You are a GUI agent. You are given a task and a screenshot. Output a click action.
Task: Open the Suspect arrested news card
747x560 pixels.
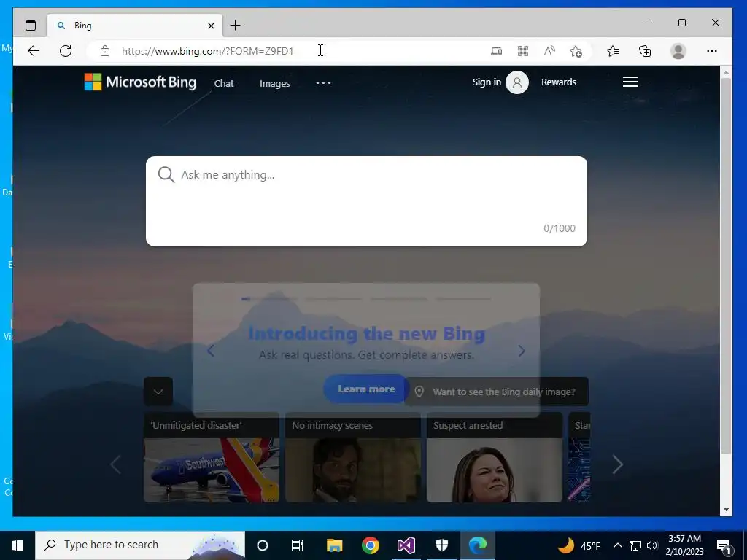[x=495, y=457]
